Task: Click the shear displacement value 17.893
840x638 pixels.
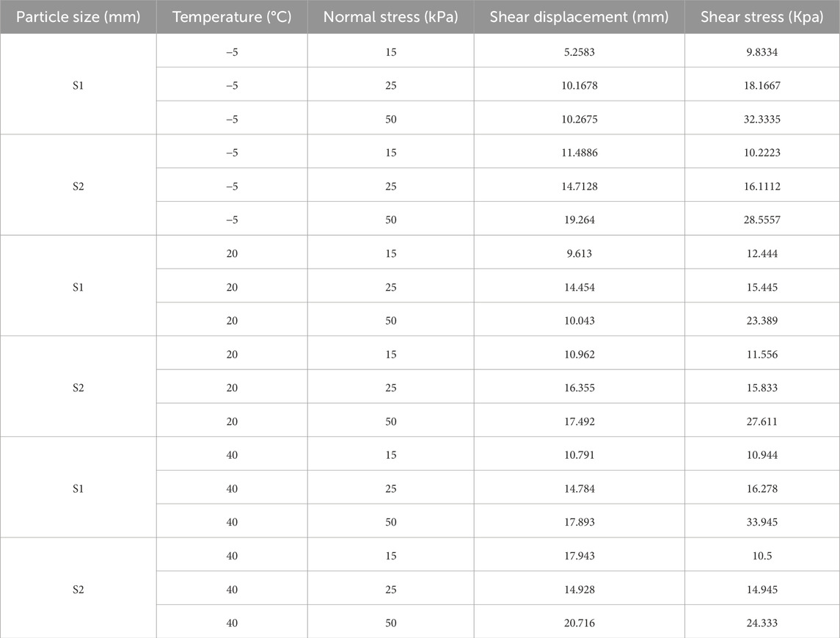Action: click(x=579, y=522)
